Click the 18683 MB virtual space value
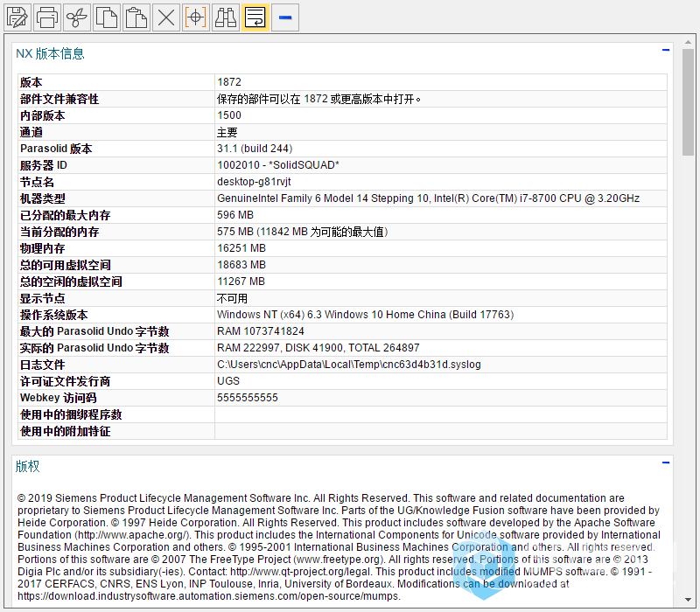This screenshot has height=612, width=700. [x=241, y=265]
